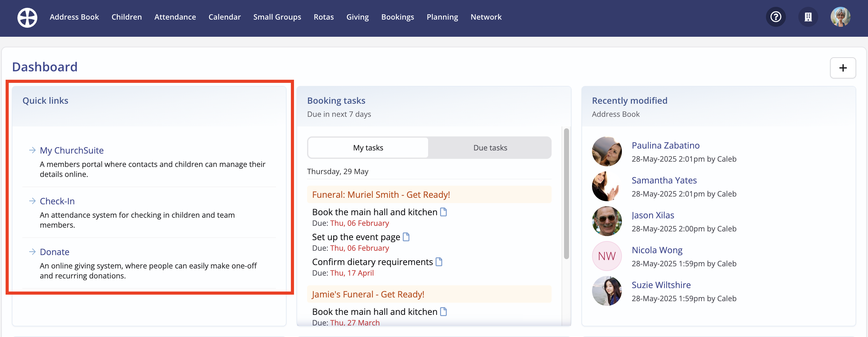Open note icon beside Set up the event page
This screenshot has width=868, height=337.
[406, 237]
